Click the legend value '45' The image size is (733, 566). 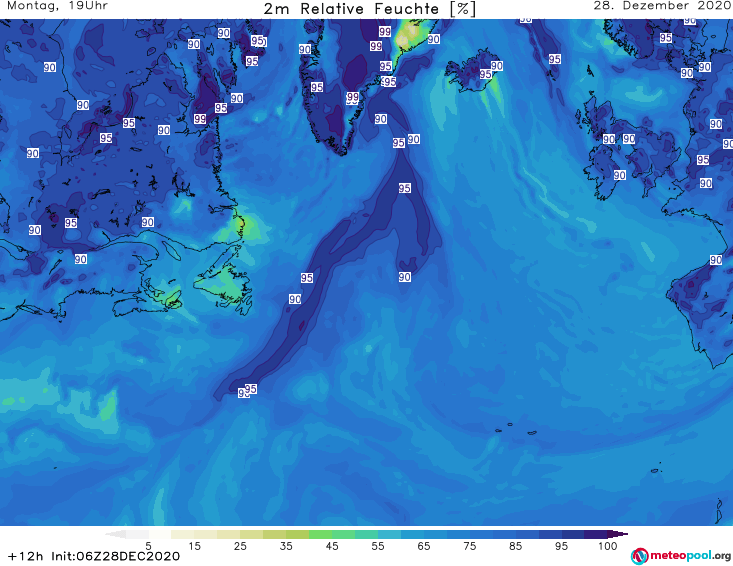[331, 546]
